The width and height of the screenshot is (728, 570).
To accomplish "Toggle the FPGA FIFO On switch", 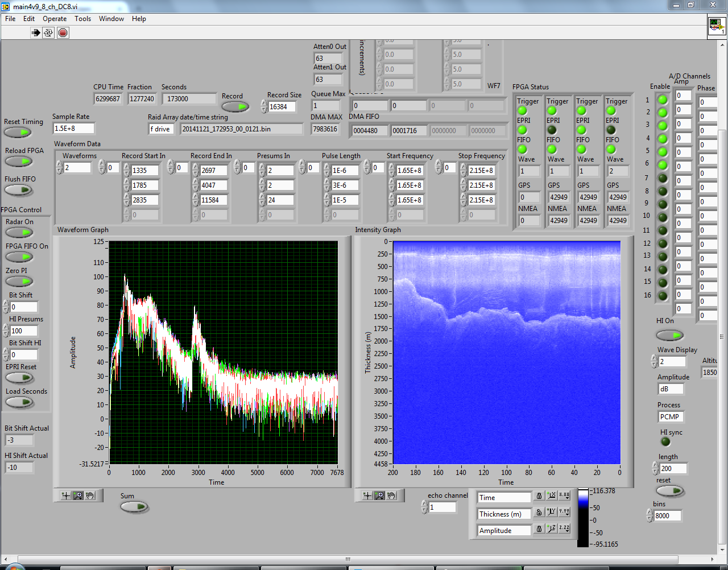I will [19, 257].
